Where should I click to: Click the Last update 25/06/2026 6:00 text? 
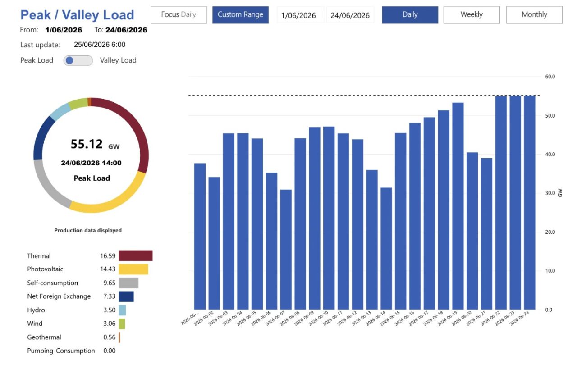pos(73,45)
